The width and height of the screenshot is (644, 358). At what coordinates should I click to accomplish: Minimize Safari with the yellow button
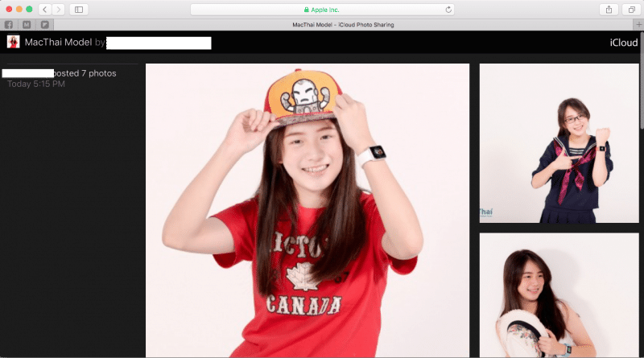19,9
